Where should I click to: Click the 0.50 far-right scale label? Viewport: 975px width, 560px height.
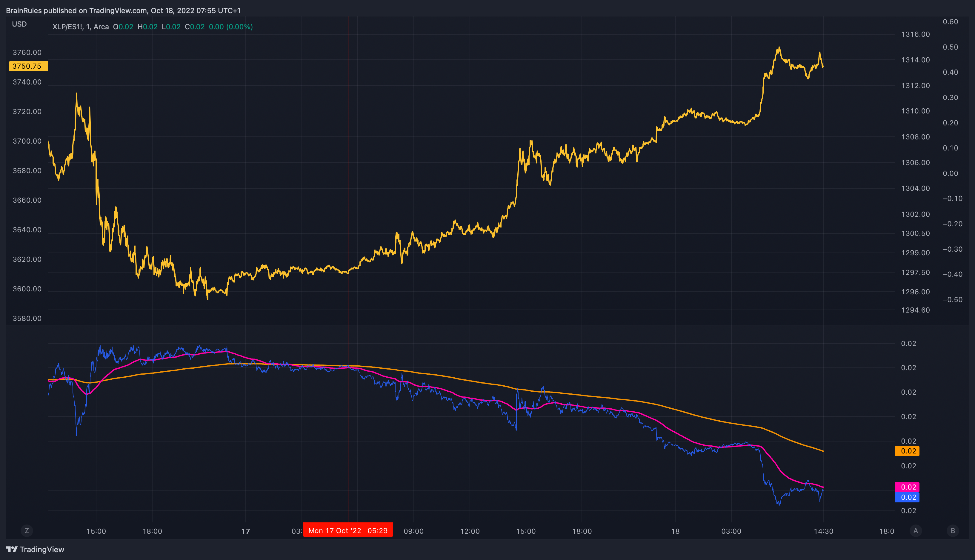(951, 47)
